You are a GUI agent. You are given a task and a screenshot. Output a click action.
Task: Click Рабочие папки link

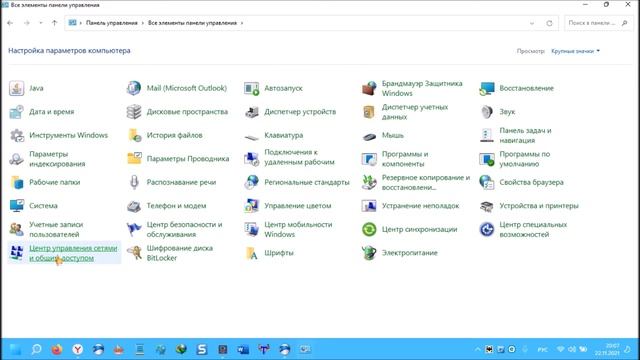click(x=54, y=182)
